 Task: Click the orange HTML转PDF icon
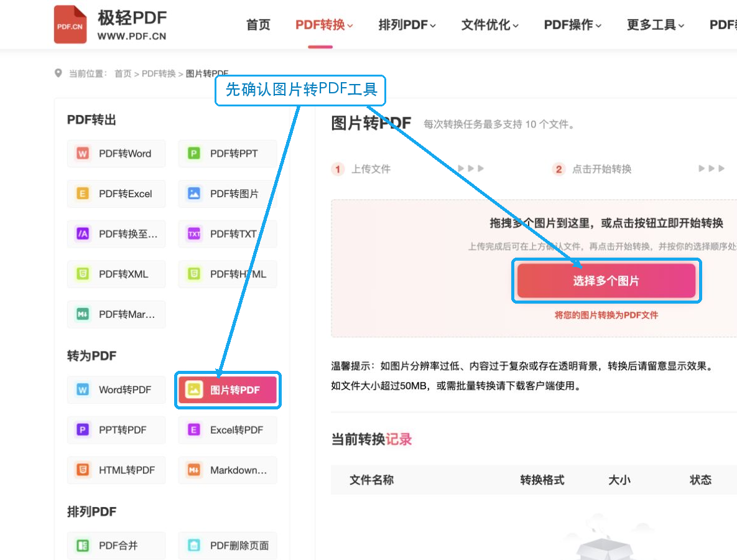coord(83,470)
